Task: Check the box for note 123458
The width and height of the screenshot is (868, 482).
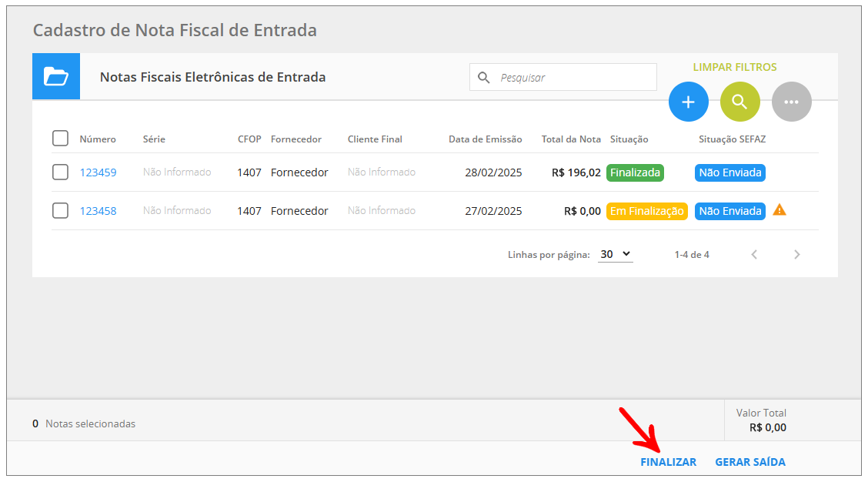Action: [x=60, y=210]
